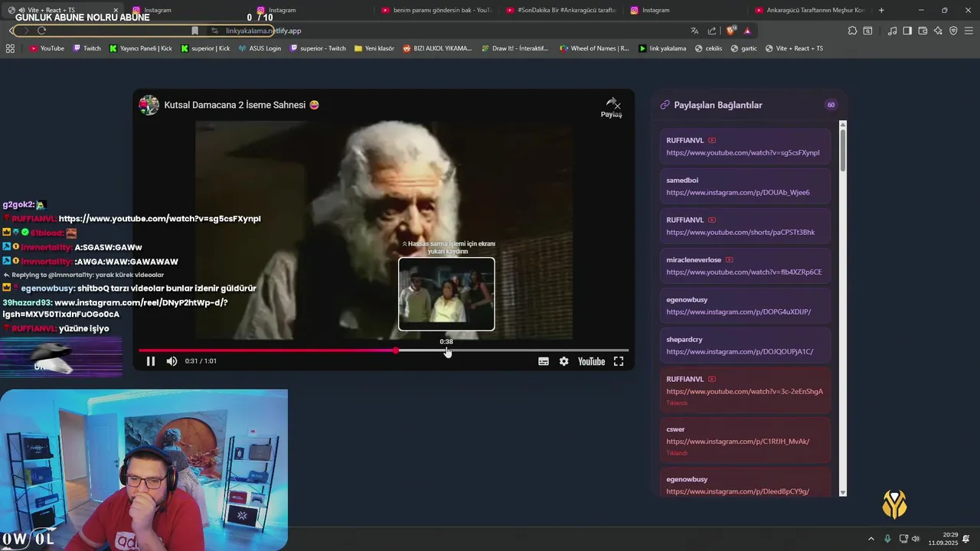Screen dimensions: 980x551
Task: Open cswer's Instagram link
Action: 737,442
